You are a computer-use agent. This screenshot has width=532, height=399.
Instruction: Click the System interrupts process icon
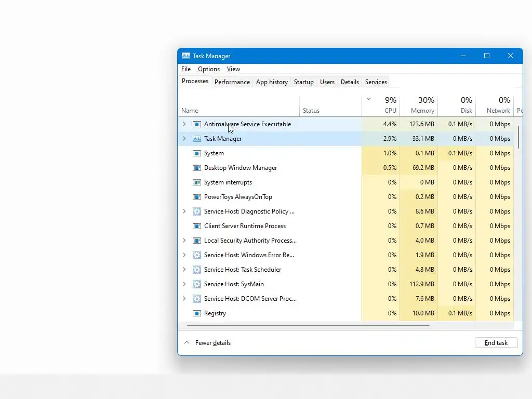click(197, 182)
